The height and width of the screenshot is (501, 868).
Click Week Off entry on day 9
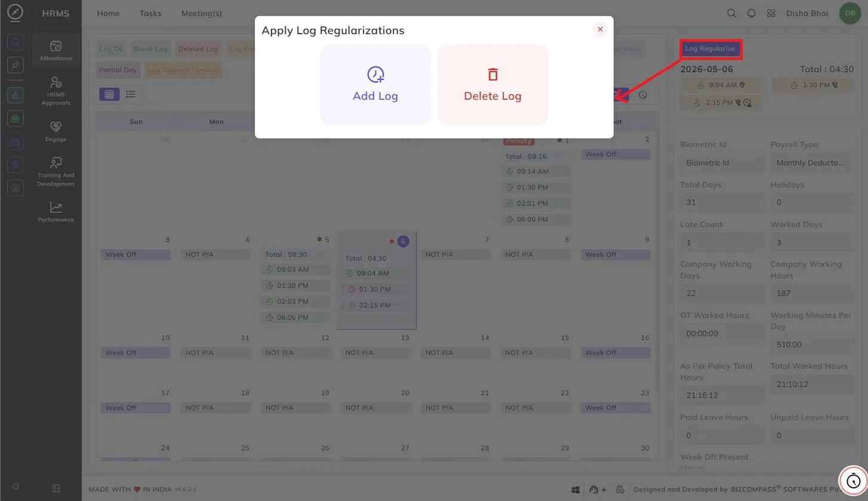coord(615,255)
